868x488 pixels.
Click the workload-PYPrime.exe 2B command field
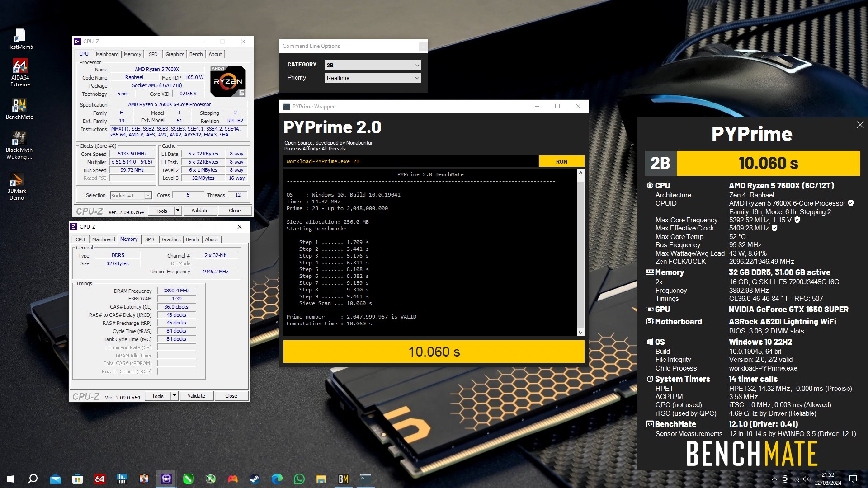click(x=410, y=161)
